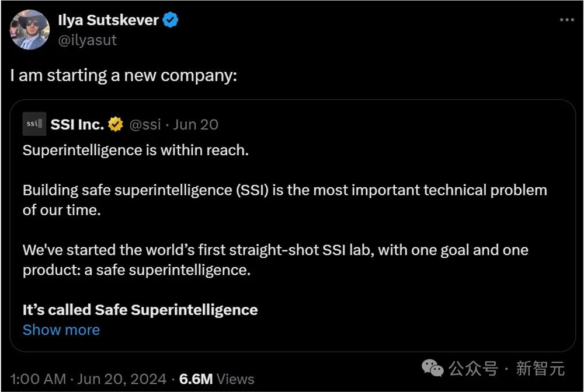The image size is (584, 392).
Task: Open the 1:00 AM Jun 20, 2024 timestamp
Action: point(89,379)
